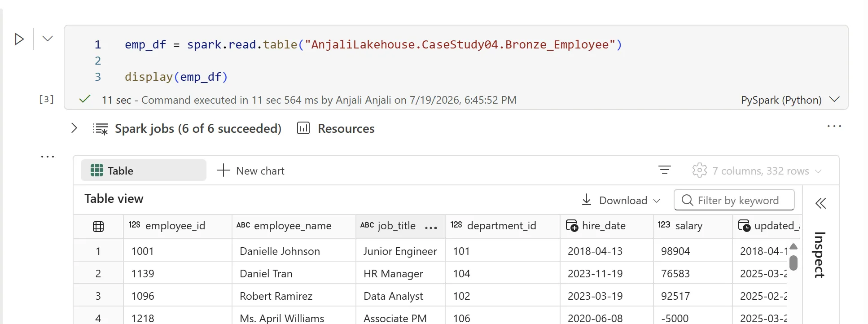Add a New chart

click(x=250, y=171)
